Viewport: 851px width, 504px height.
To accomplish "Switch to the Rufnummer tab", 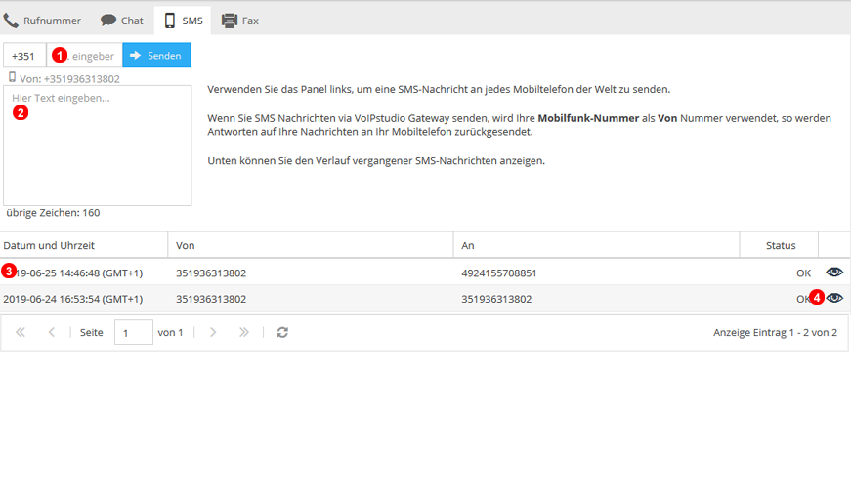I will pos(42,21).
